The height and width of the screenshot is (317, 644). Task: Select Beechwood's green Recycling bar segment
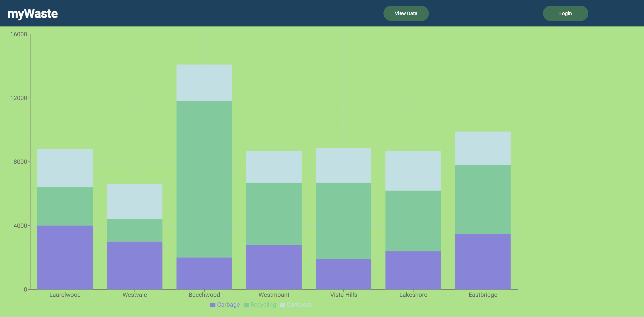pyautogui.click(x=204, y=179)
